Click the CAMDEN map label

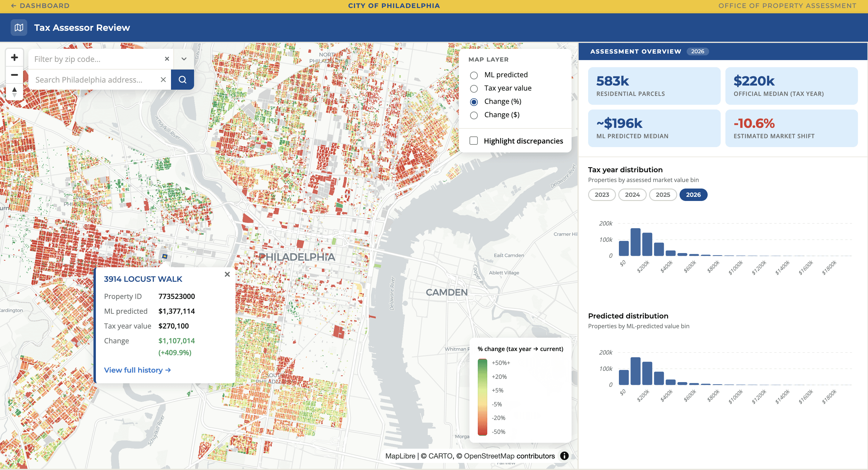446,292
